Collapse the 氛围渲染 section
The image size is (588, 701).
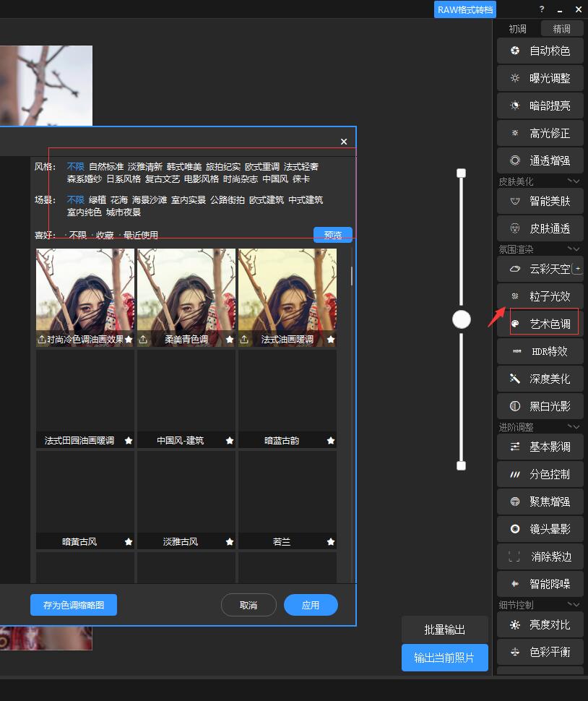coord(575,249)
